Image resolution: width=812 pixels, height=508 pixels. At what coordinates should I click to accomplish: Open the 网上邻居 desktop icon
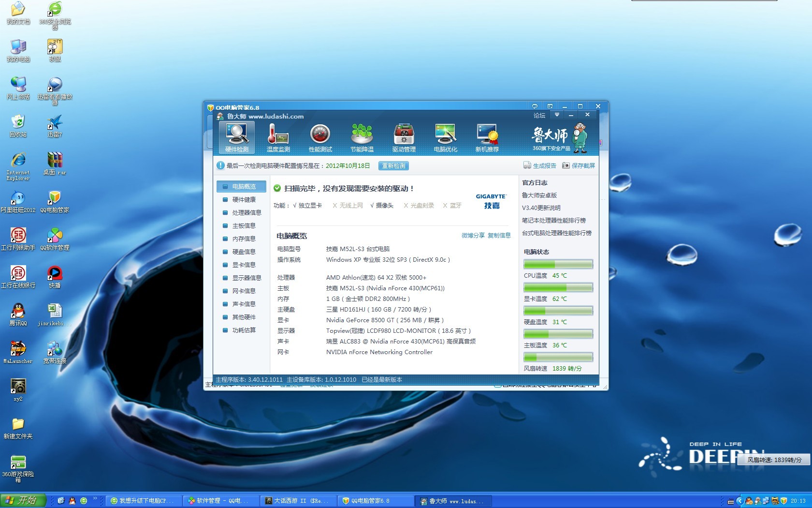point(18,89)
